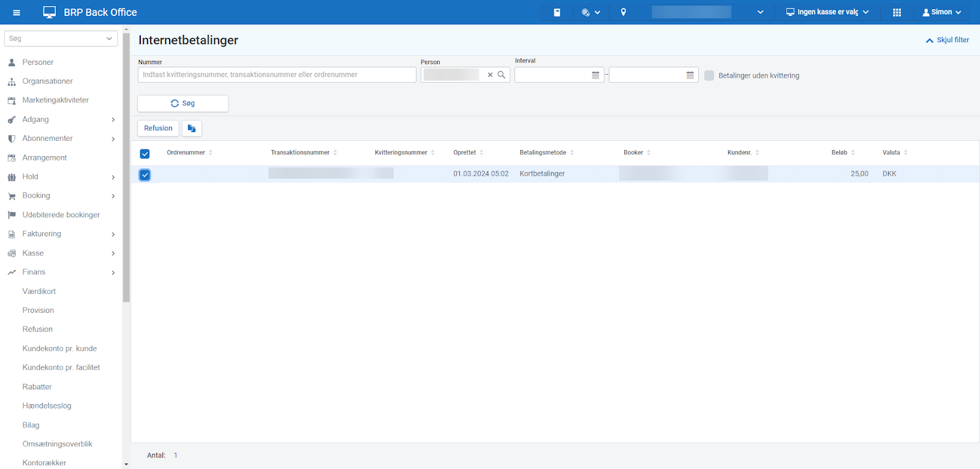Click the Marketingaktiviteter icon

(12, 100)
